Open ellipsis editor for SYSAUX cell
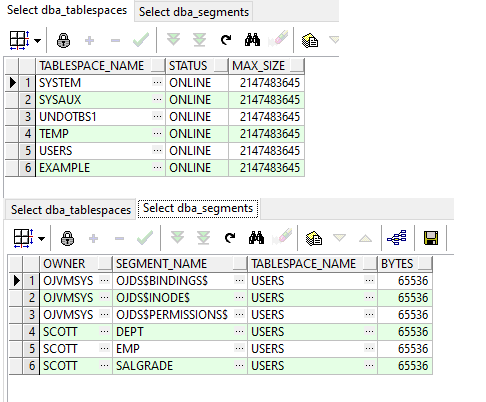 (x=157, y=99)
